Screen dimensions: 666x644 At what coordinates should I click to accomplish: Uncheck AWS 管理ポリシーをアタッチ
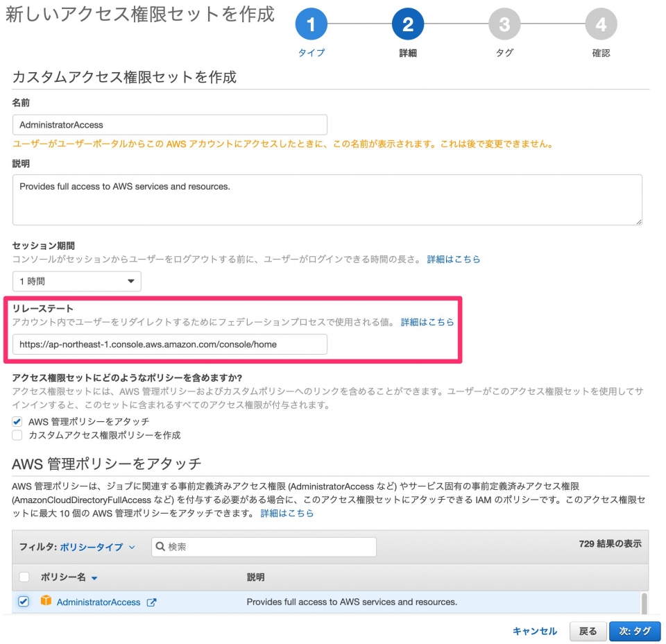(x=17, y=421)
